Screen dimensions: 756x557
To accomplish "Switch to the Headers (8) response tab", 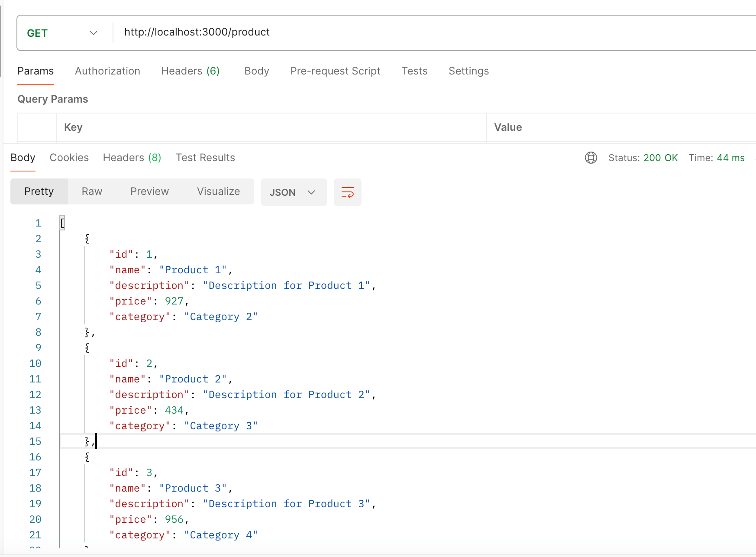I will 132,158.
